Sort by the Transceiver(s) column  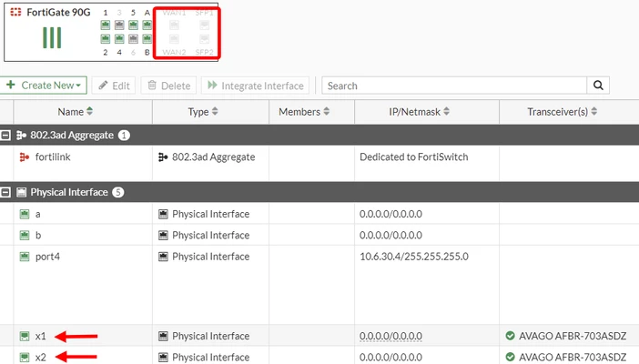coord(562,112)
